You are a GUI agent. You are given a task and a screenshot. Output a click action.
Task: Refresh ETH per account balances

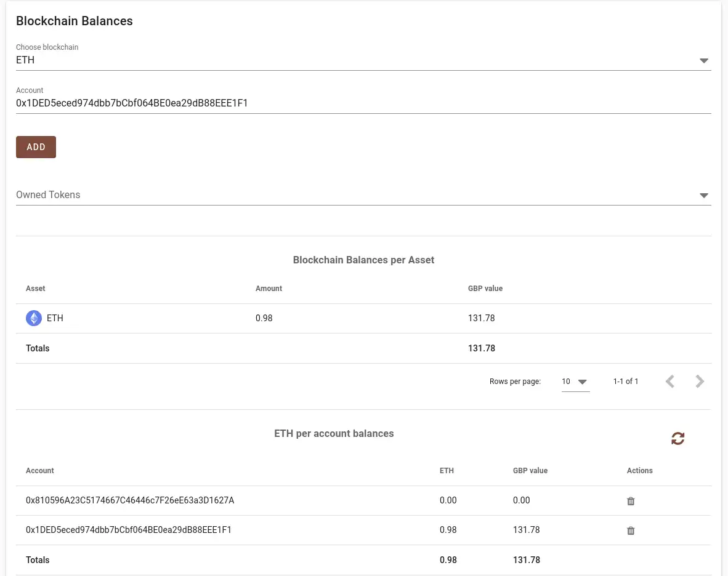677,438
